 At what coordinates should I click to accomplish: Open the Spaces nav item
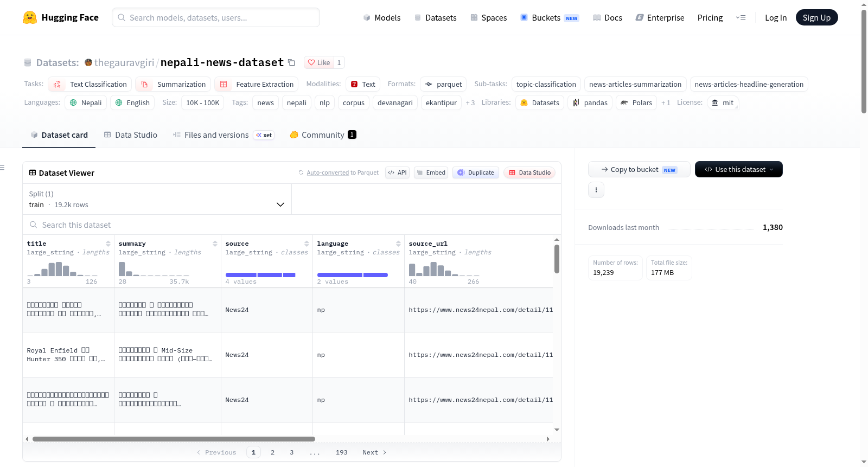489,17
